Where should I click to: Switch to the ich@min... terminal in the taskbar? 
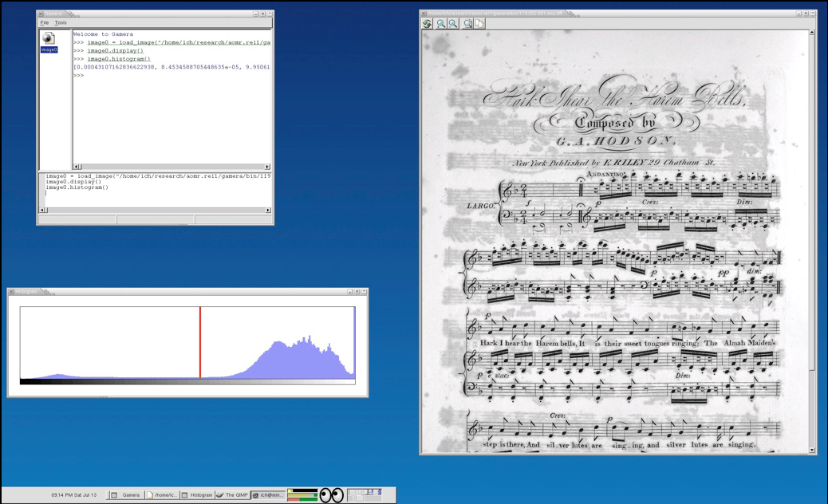click(268, 495)
